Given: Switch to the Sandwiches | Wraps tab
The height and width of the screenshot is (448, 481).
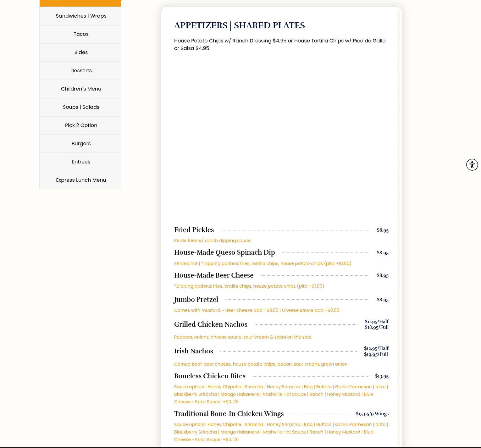Looking at the screenshot, I should point(81,16).
